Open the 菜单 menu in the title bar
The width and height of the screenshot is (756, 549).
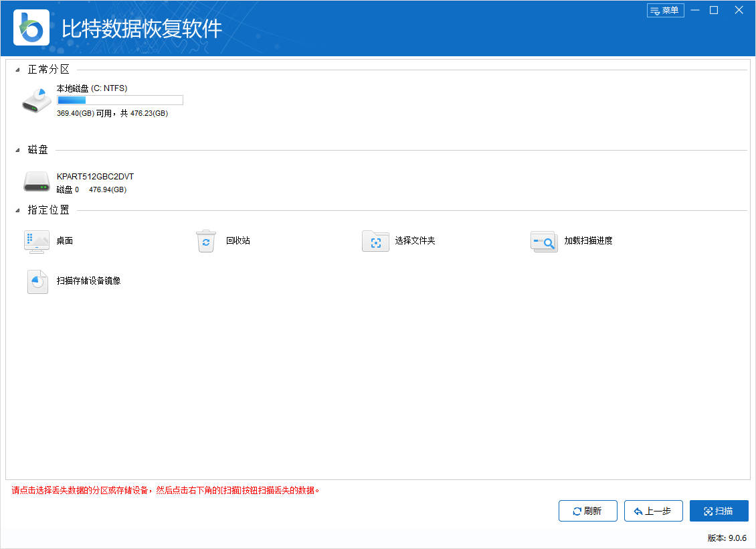[x=666, y=10]
